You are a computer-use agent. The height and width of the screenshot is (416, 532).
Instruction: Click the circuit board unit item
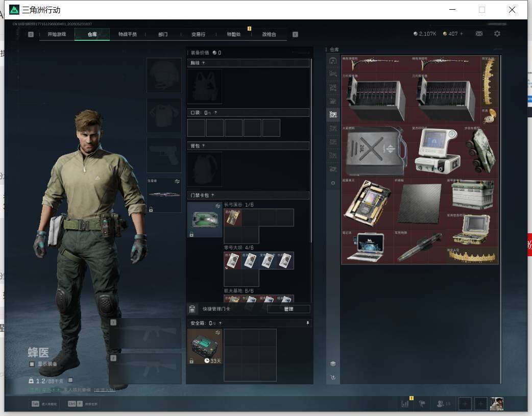point(368,203)
